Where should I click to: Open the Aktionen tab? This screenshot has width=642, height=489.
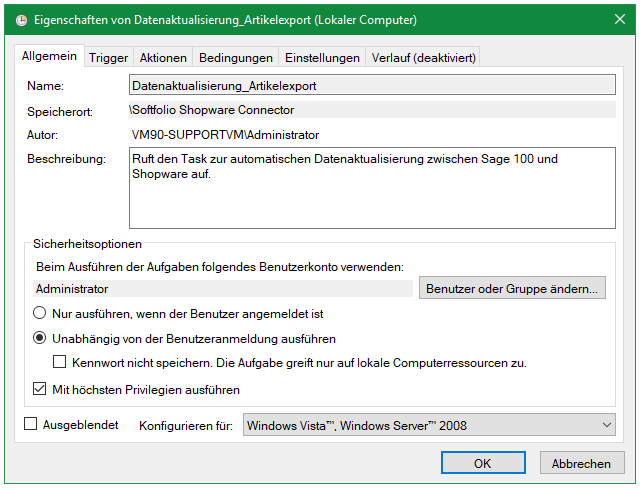tap(162, 58)
